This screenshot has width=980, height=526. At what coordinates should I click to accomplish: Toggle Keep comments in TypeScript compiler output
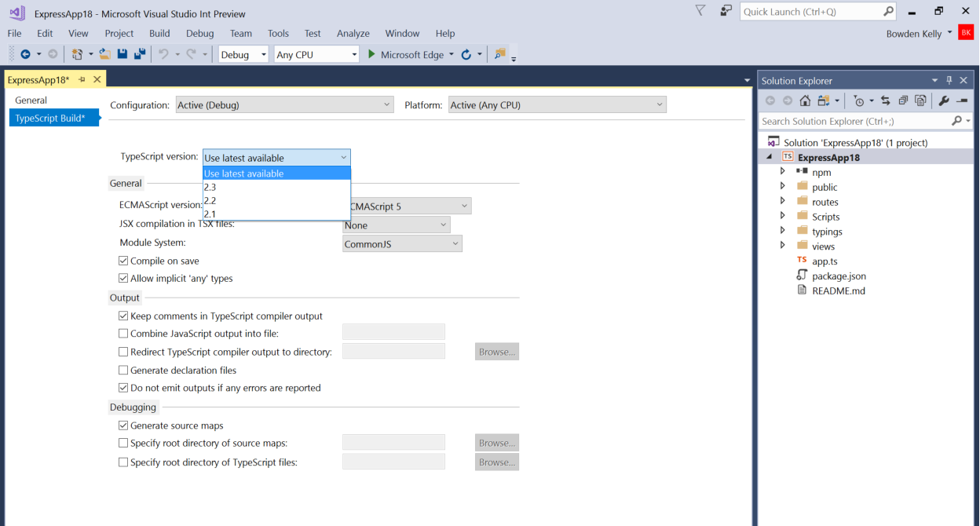(x=123, y=316)
